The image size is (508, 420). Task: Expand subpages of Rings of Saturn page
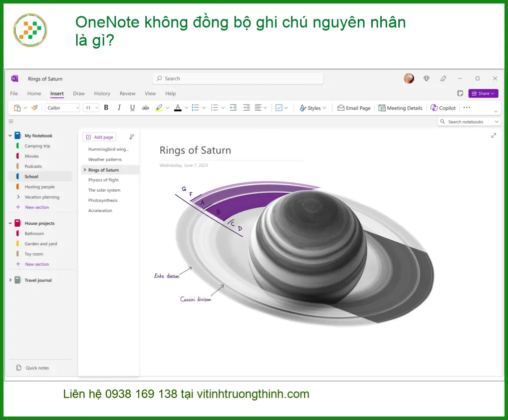(x=85, y=170)
